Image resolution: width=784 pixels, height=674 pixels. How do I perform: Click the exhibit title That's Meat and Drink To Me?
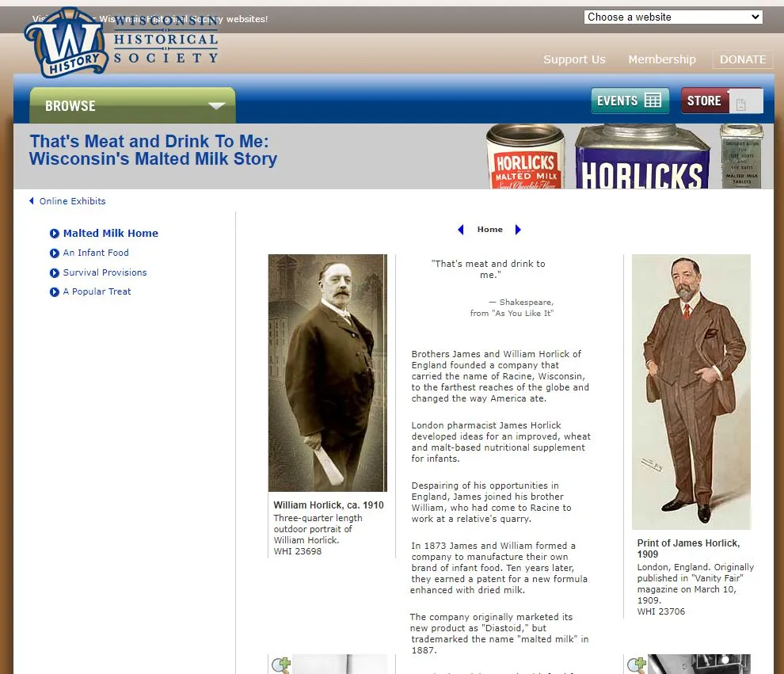pyautogui.click(x=153, y=150)
